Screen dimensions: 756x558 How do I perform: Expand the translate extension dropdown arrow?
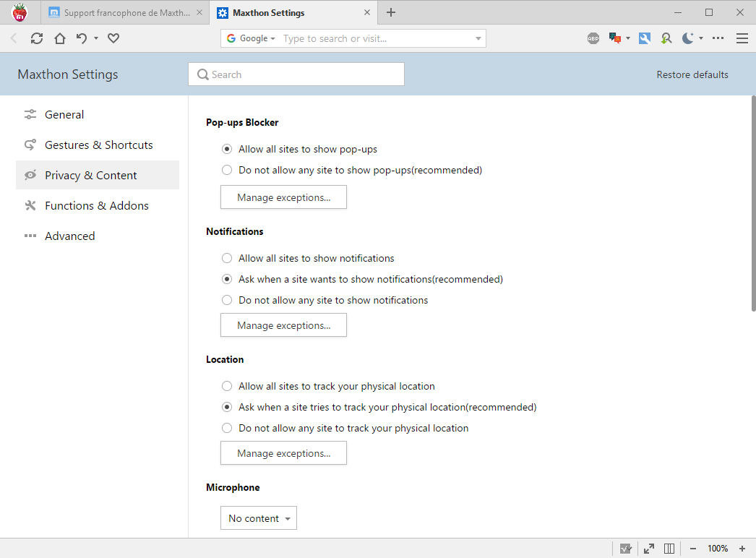point(628,38)
